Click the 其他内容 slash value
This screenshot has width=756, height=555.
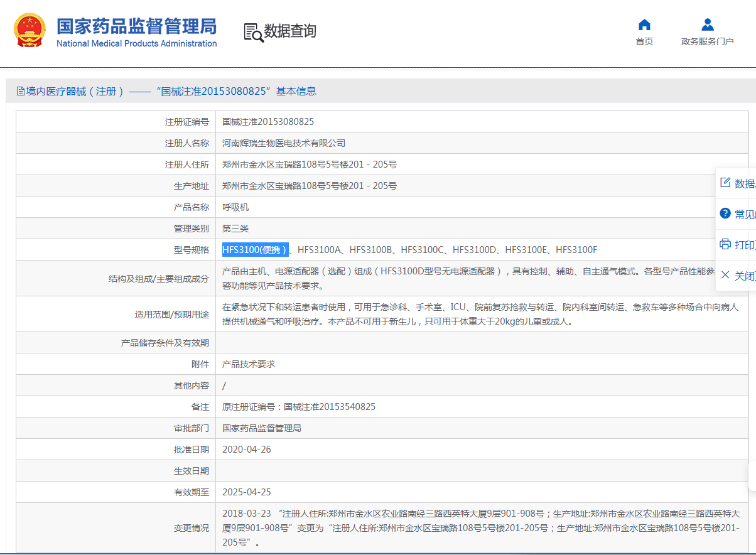224,385
